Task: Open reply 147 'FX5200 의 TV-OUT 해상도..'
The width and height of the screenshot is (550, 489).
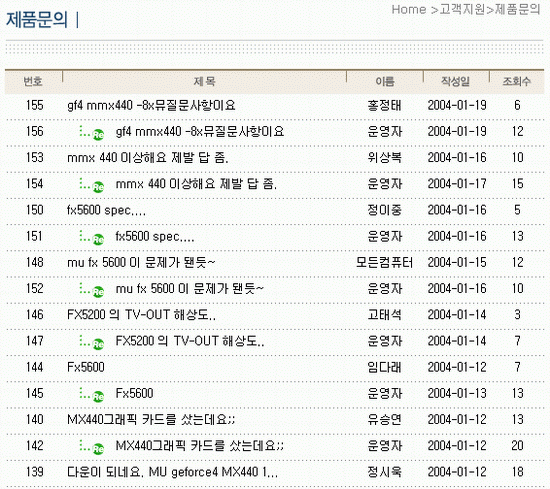Action: point(190,341)
